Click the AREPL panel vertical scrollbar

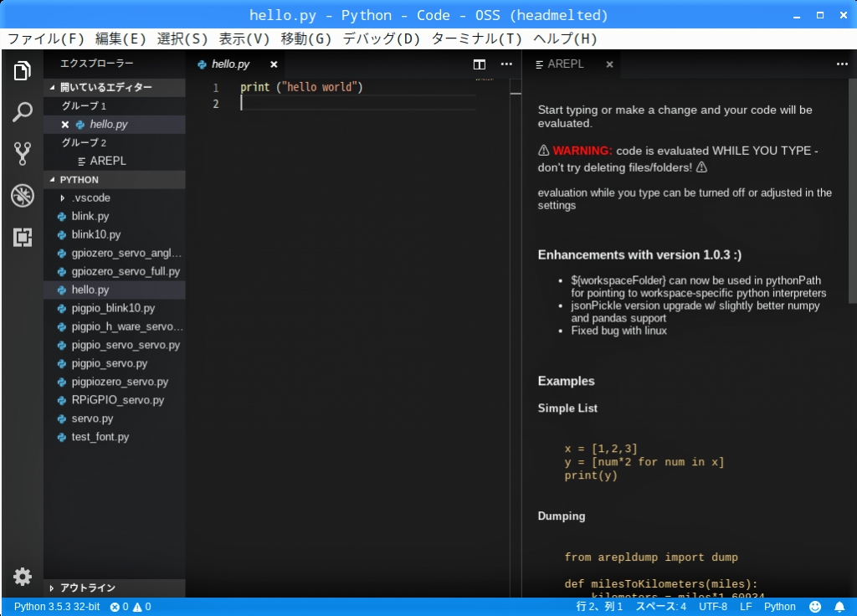[852, 191]
